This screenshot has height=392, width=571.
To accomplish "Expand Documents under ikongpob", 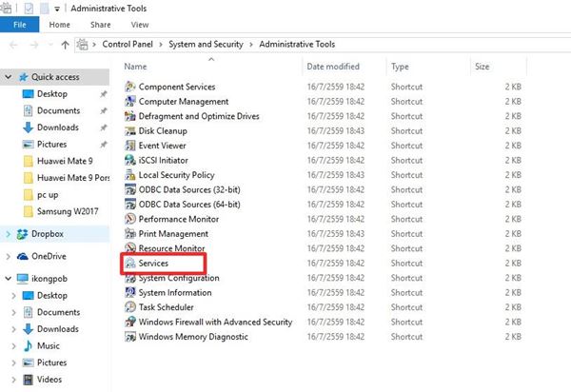I will [14, 312].
